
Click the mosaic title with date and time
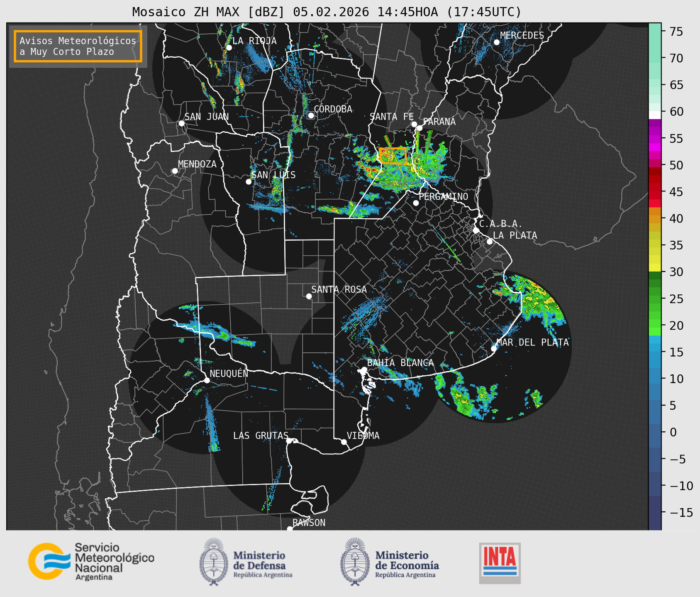coord(327,12)
